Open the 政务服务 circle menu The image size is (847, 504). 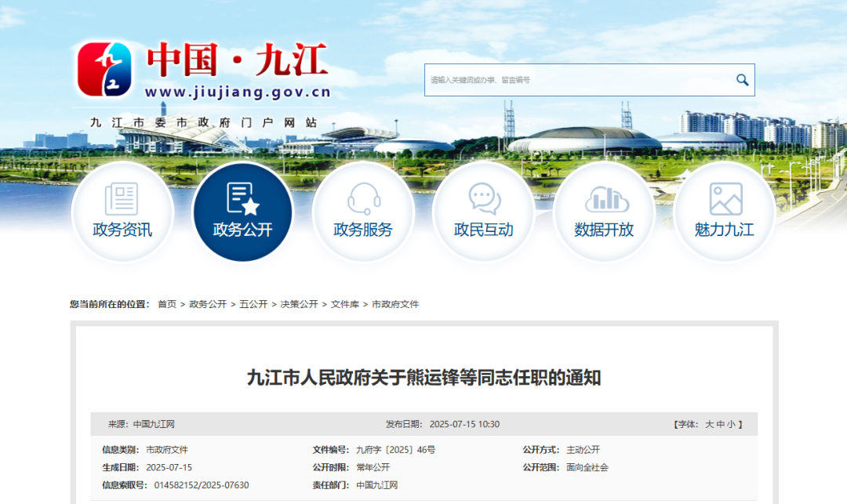click(x=363, y=212)
